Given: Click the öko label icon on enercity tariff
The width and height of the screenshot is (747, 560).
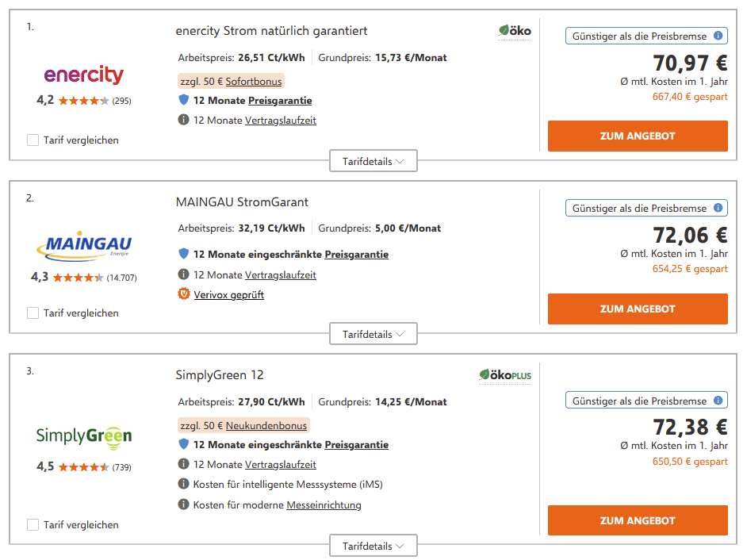Looking at the screenshot, I should coord(515,31).
